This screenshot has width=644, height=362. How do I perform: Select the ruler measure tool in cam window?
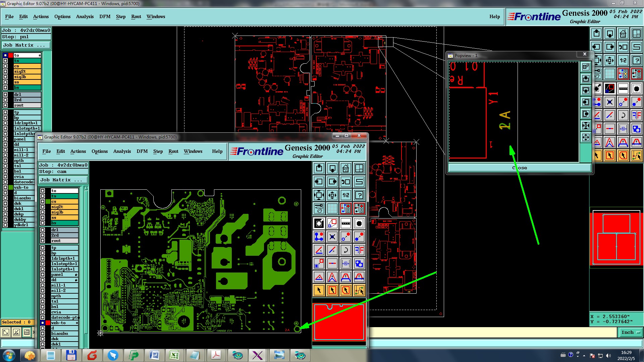click(345, 223)
